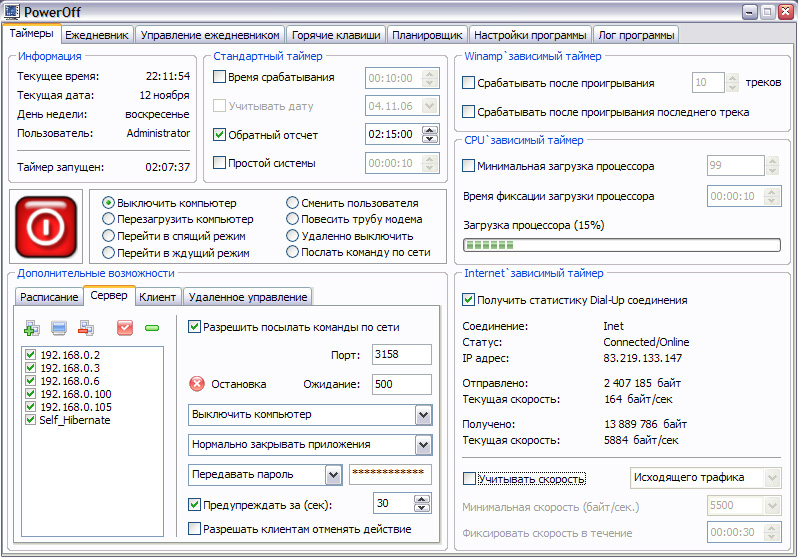Click the remove computer icon with red minus

(x=85, y=327)
